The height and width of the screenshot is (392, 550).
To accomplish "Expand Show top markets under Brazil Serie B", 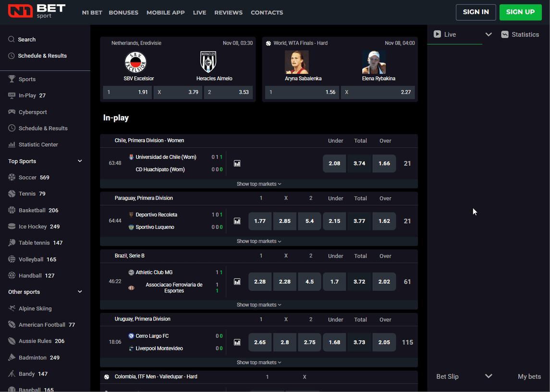I will [x=258, y=305].
